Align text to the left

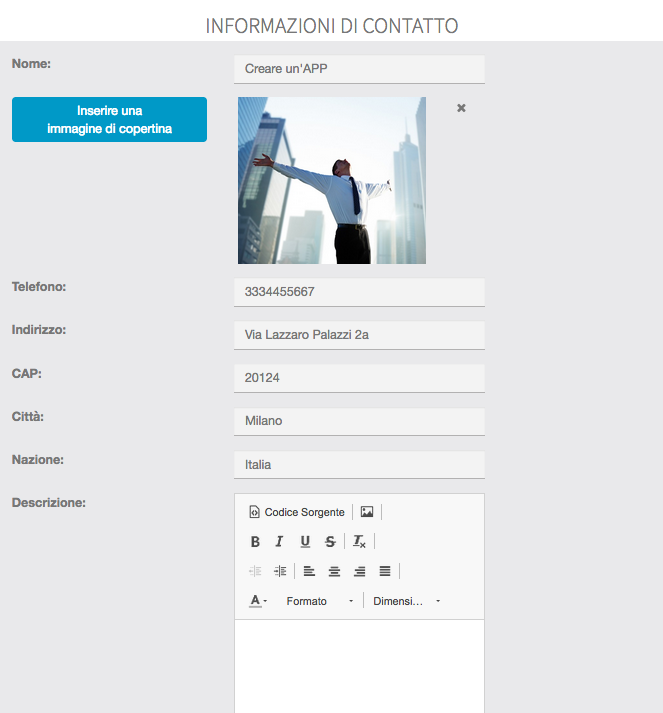point(309,571)
